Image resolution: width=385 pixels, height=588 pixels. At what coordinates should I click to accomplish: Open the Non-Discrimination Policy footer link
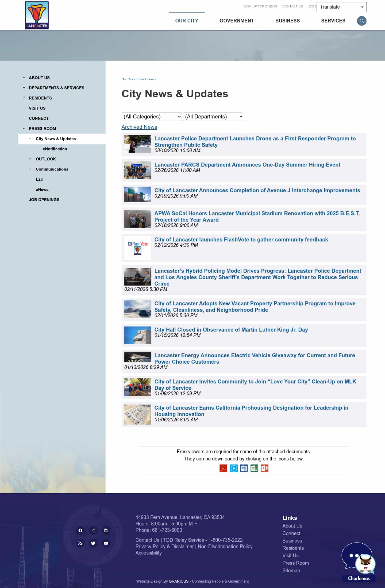(225, 547)
